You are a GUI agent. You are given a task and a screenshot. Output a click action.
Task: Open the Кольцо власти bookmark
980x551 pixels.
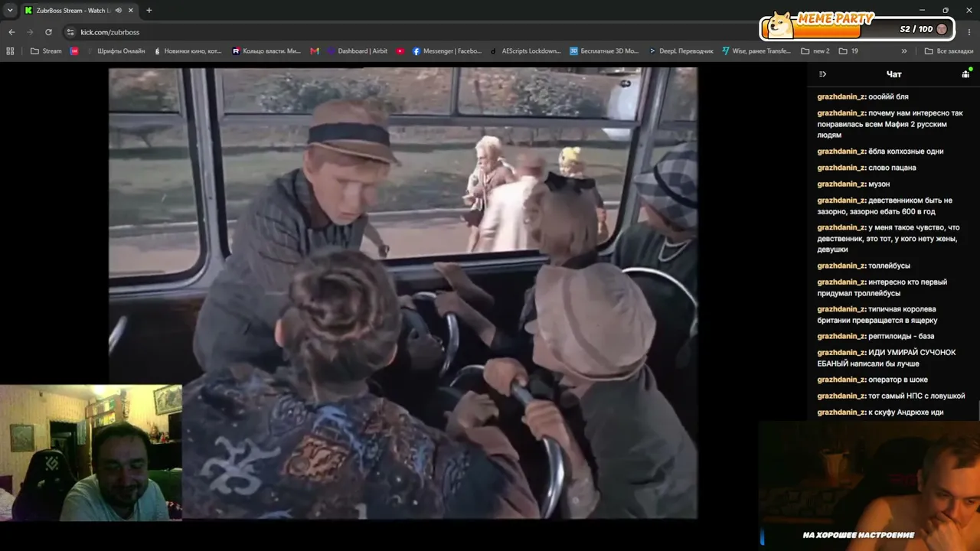(x=266, y=51)
